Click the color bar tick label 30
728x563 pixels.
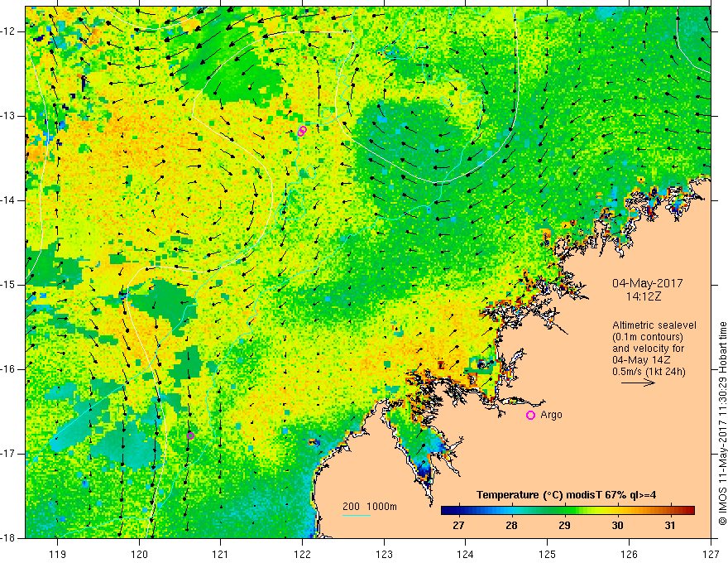pos(617,526)
